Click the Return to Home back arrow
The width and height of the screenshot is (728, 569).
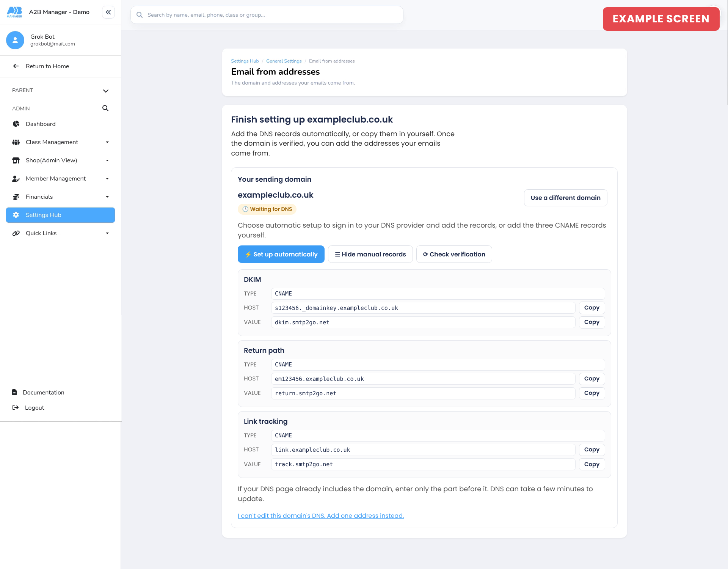(x=16, y=66)
